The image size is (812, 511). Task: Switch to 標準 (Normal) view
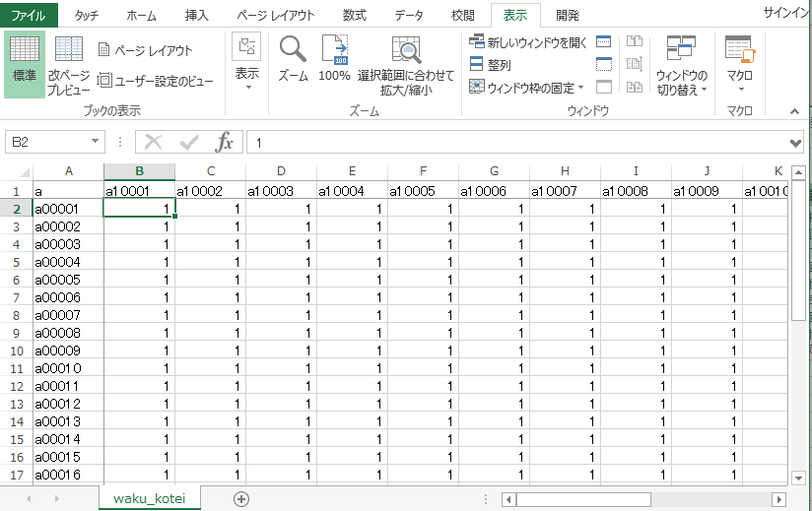pos(25,64)
